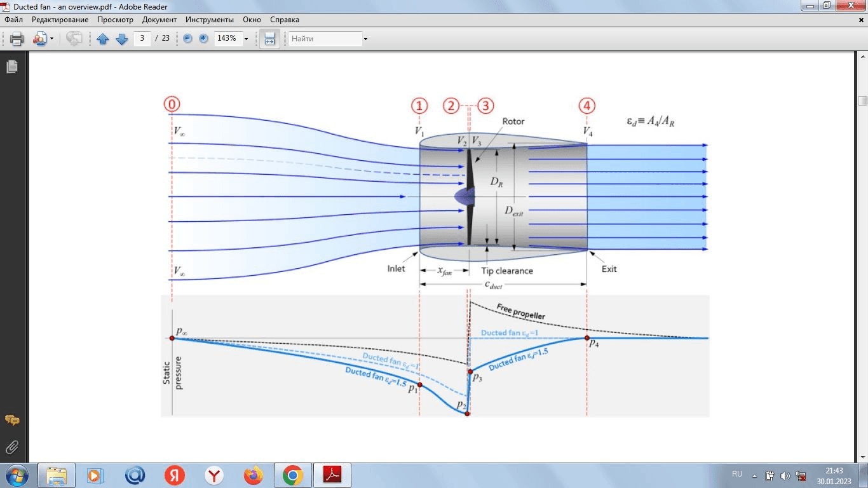The height and width of the screenshot is (488, 868).
Task: Click the RU language indicator in the tray
Action: pos(737,474)
